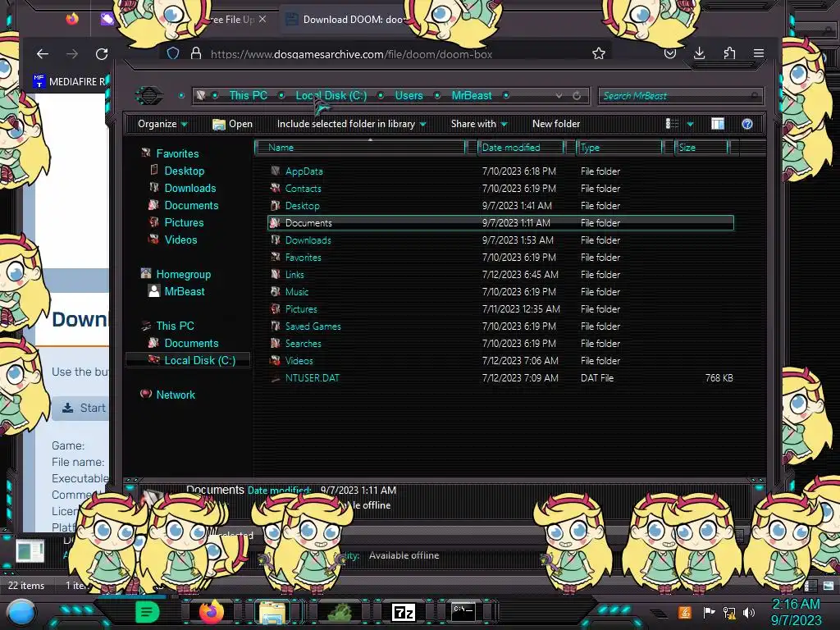Expand the Share with menu
The image size is (840, 630).
point(479,124)
